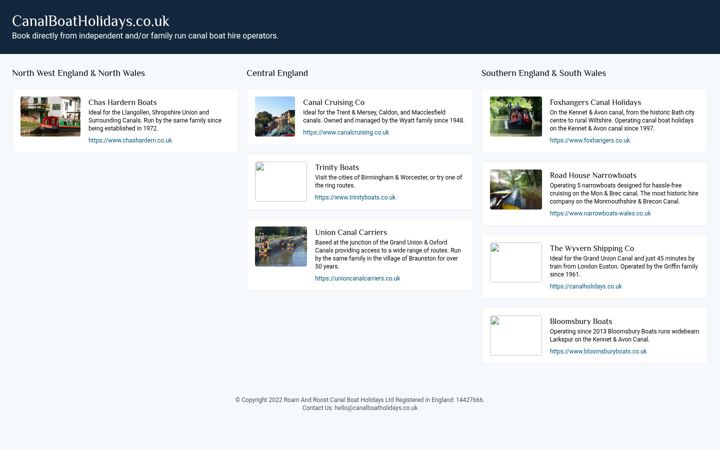Select the Union Canal Carriers heading

coord(351,232)
